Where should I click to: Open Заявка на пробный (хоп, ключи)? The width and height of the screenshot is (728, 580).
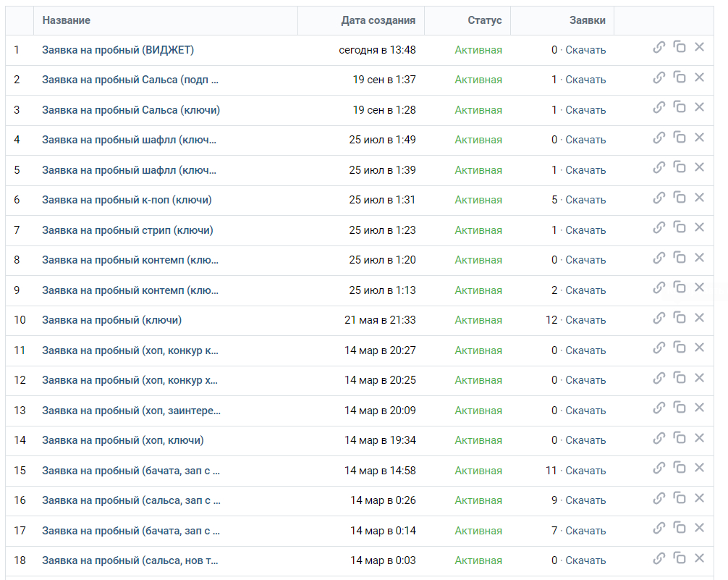122,440
